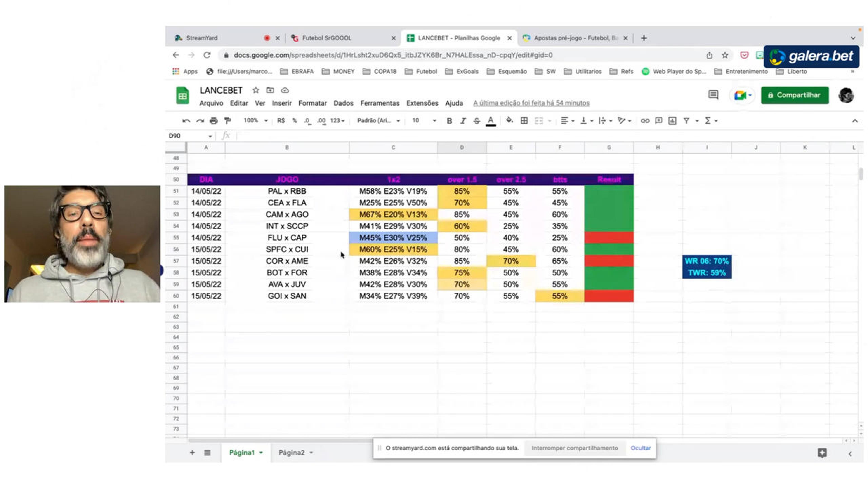The height and width of the screenshot is (488, 868).
Task: Open the Dados menu
Action: pyautogui.click(x=343, y=103)
